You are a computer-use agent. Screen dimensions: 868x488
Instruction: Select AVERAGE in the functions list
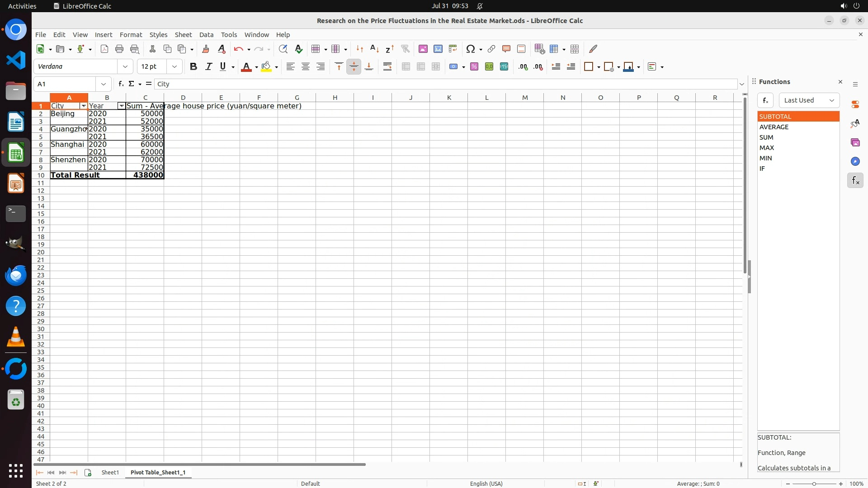pyautogui.click(x=774, y=127)
